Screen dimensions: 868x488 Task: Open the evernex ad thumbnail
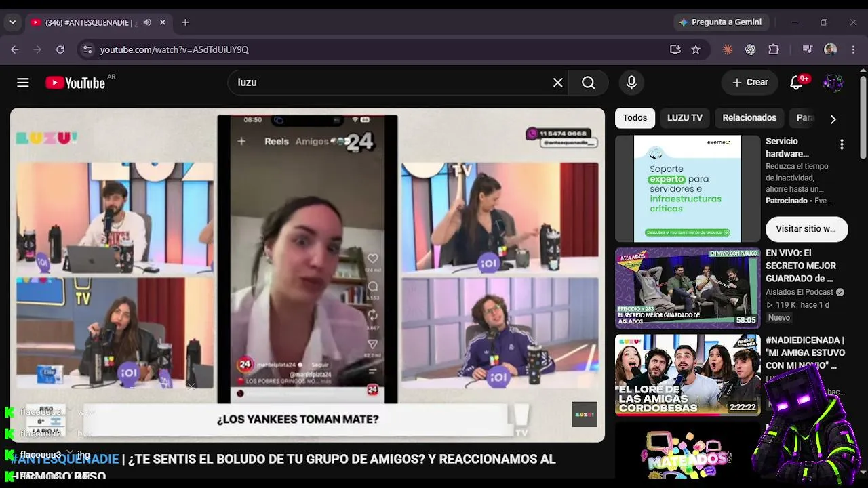(688, 188)
